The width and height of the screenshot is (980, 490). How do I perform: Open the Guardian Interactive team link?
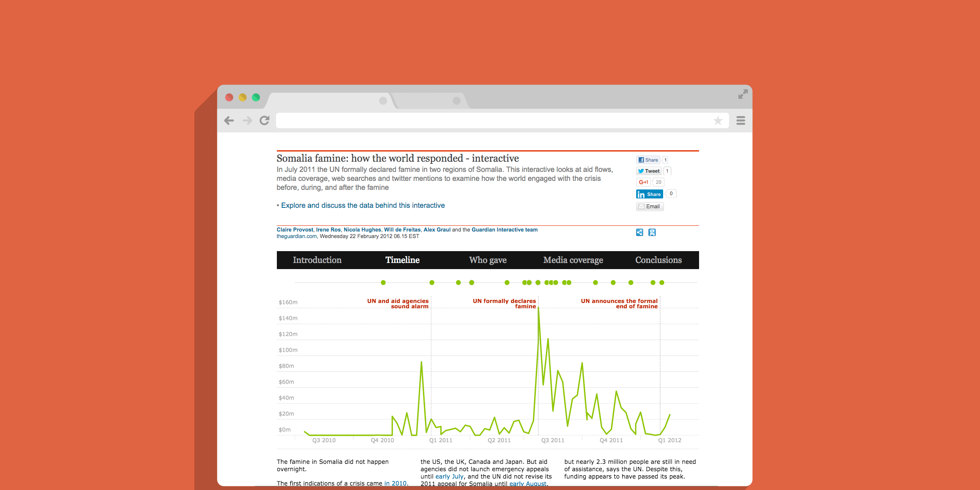[x=505, y=230]
